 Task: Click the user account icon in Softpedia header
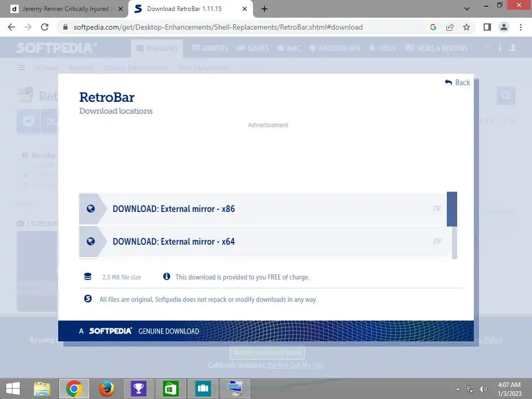click(513, 48)
